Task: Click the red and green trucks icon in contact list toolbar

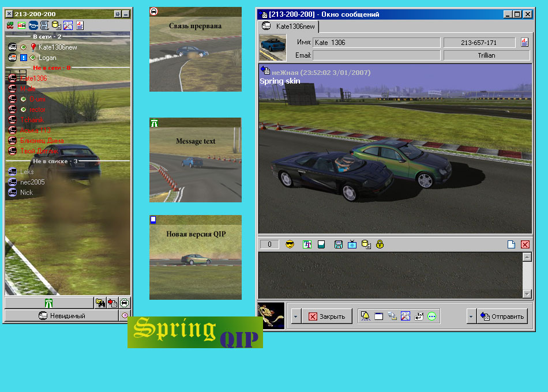Action: point(10,25)
